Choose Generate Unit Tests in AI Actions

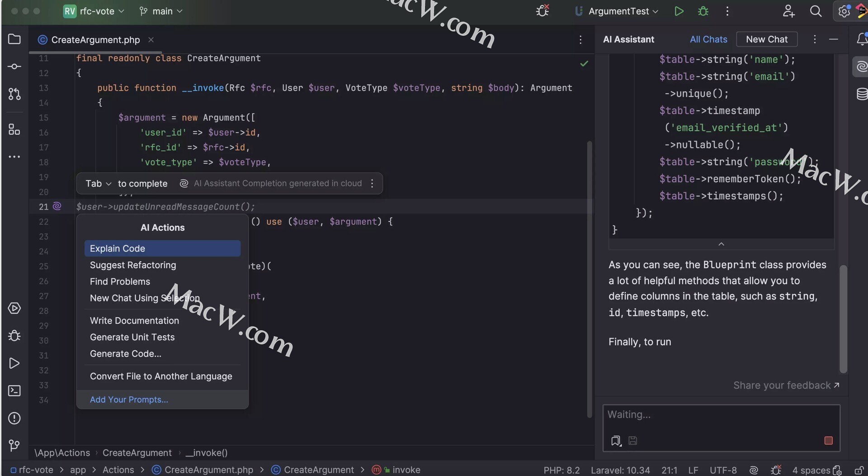pos(132,337)
